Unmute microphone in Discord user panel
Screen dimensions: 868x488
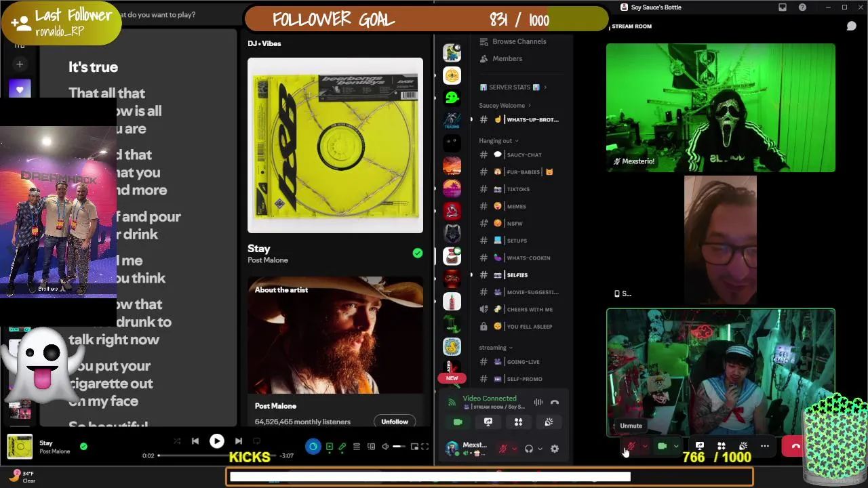(x=503, y=449)
